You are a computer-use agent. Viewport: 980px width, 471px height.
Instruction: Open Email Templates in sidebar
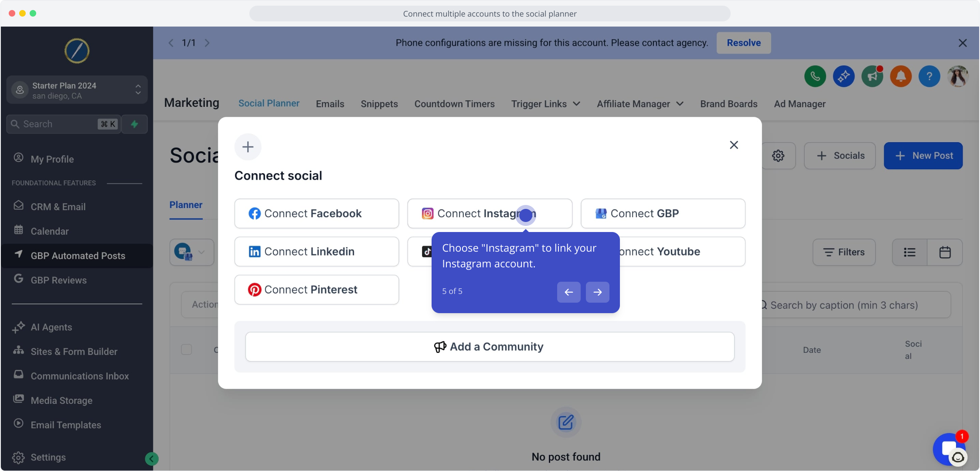coord(77,425)
